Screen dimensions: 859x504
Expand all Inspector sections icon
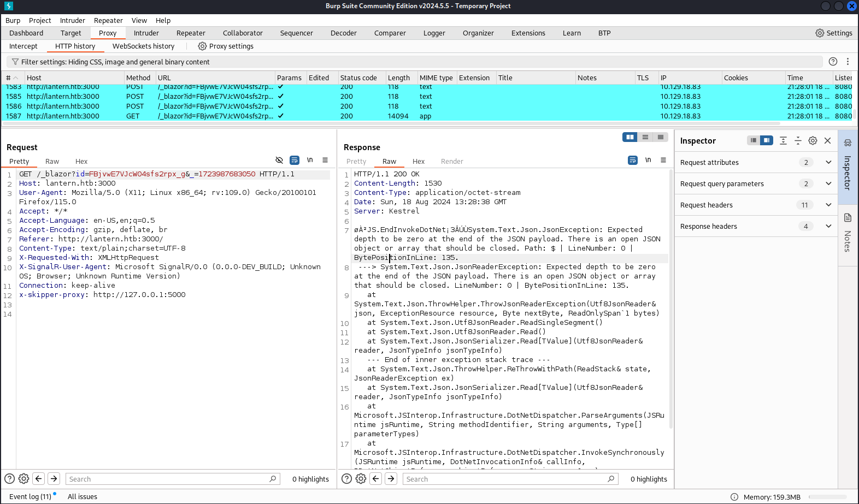pos(783,140)
